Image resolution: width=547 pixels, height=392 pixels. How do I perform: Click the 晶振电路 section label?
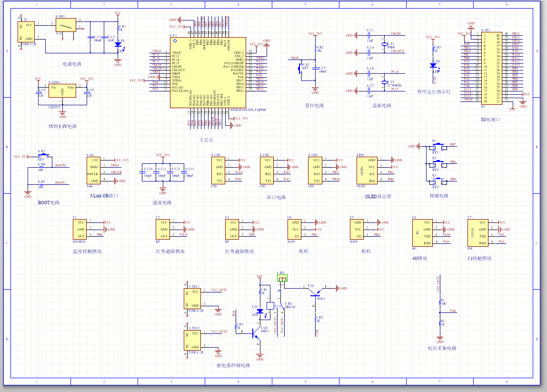[x=382, y=105]
